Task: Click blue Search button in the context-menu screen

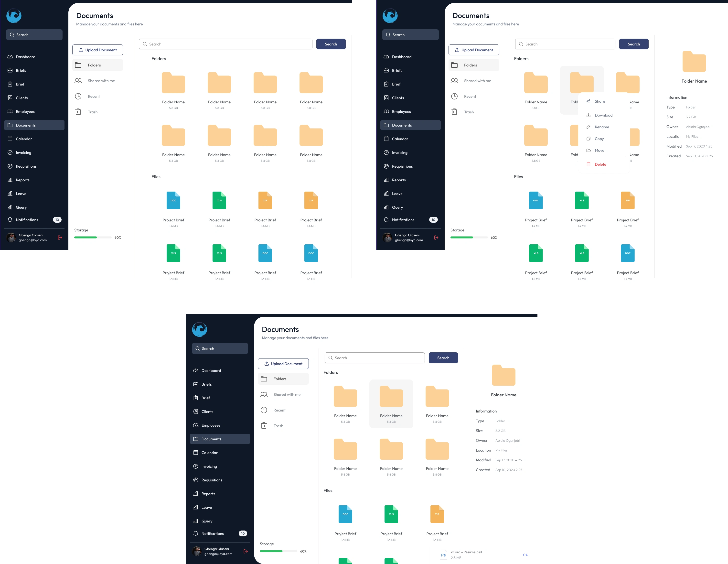Action: click(634, 44)
